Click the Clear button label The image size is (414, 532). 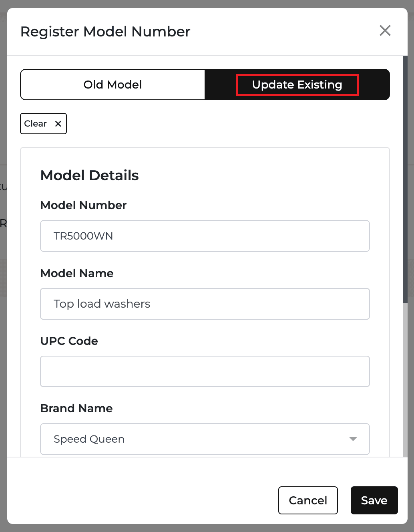pos(36,123)
